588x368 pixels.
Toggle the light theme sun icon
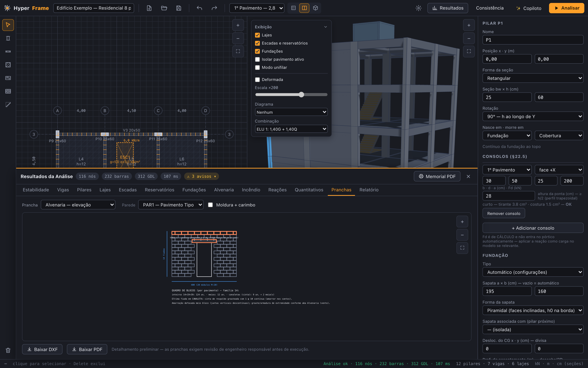[x=418, y=8]
